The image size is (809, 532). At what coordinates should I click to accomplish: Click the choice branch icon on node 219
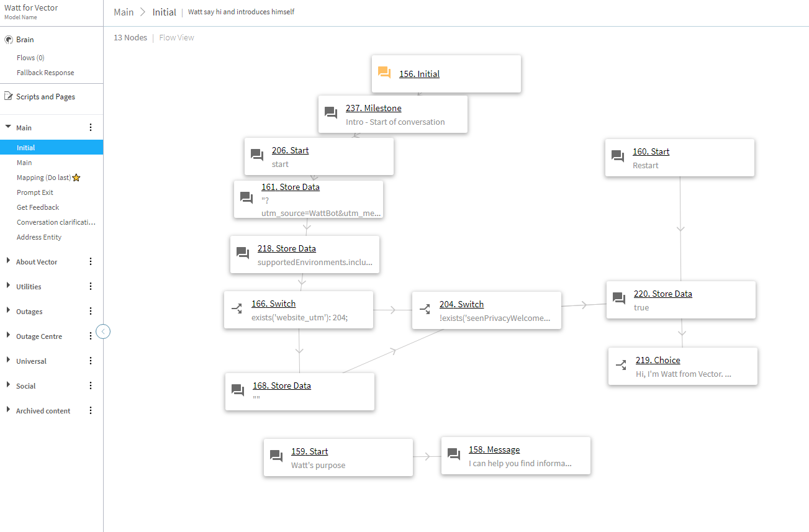pyautogui.click(x=621, y=365)
